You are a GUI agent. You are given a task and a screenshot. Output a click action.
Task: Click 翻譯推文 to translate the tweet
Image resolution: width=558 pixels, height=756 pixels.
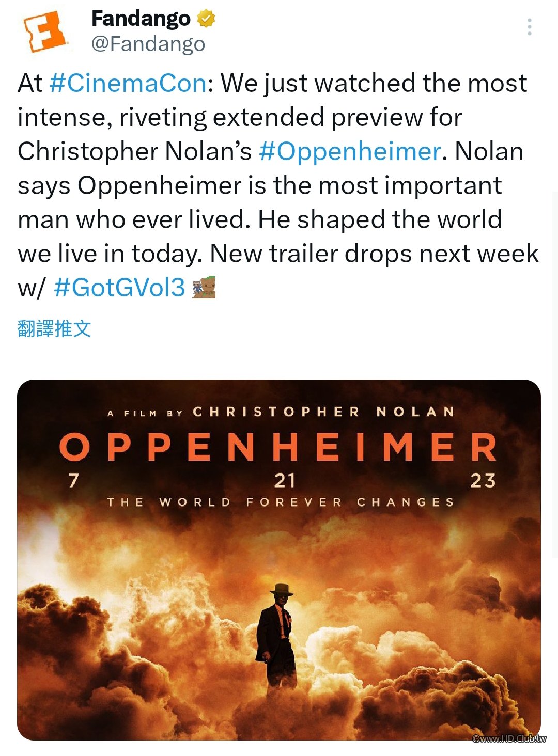tap(54, 328)
